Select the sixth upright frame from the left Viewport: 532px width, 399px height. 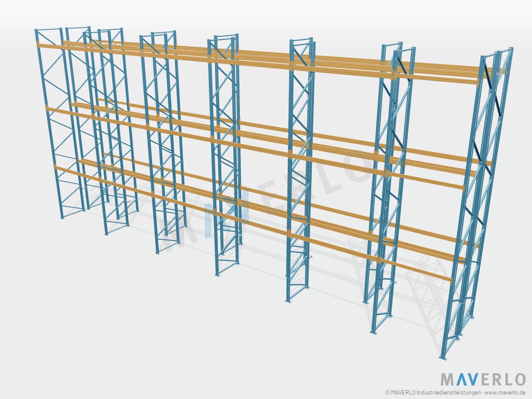coord(390,188)
